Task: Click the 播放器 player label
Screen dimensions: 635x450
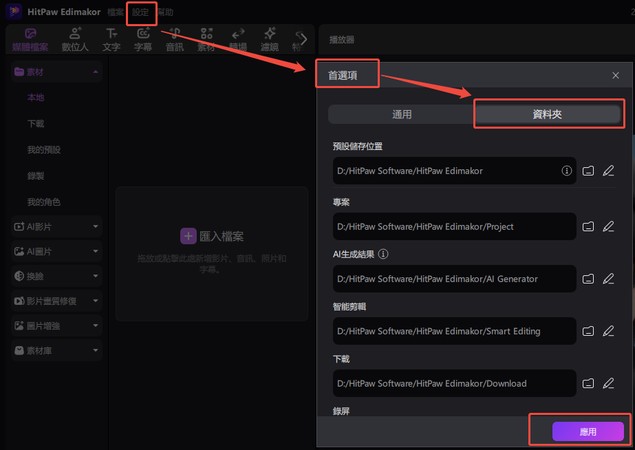Action: 342,40
